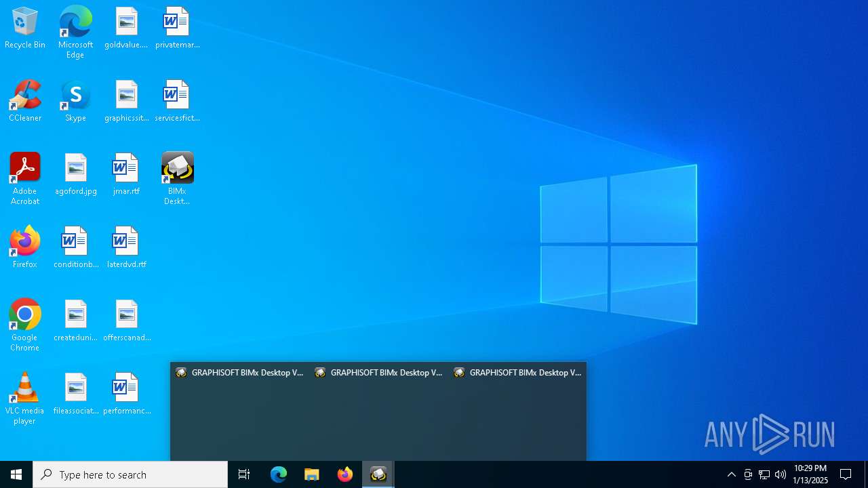Select the servicesfict Word document

pos(177,101)
